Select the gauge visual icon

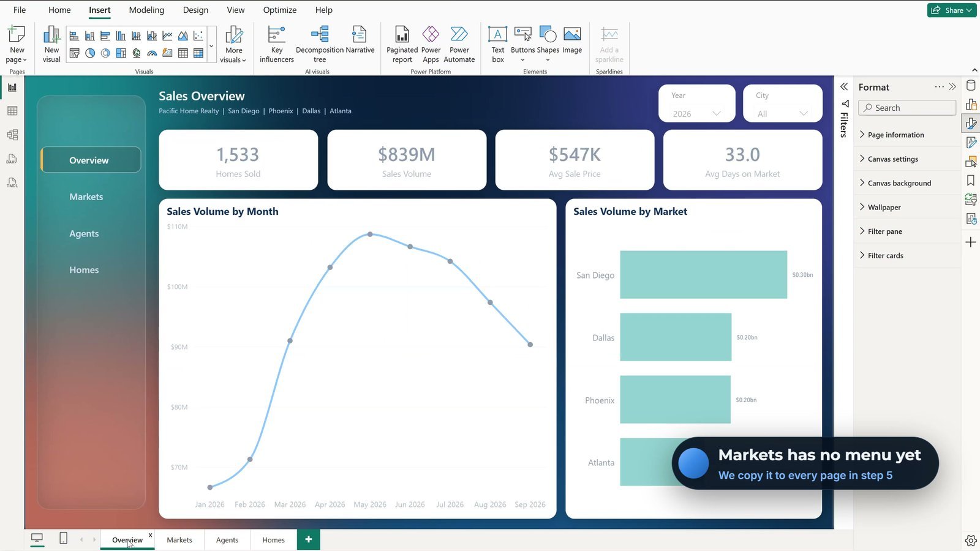(152, 53)
